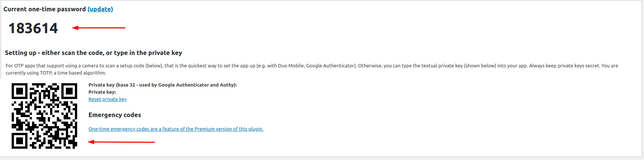Click the text currently using TOTP
The image size is (644, 160).
[x=29, y=73]
